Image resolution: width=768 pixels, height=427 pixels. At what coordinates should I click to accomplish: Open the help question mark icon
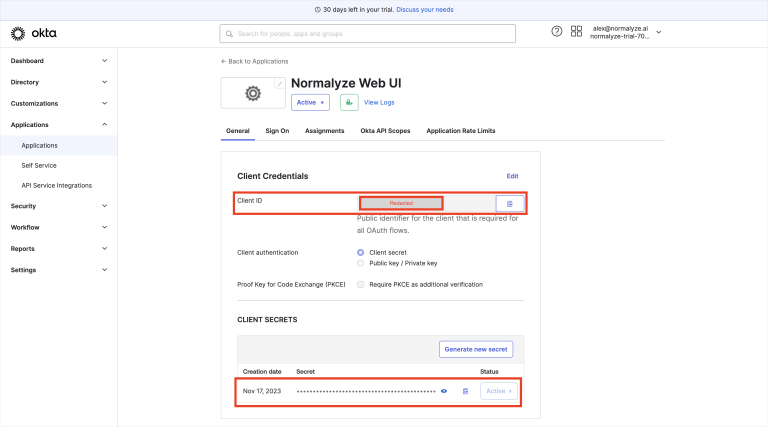(557, 32)
